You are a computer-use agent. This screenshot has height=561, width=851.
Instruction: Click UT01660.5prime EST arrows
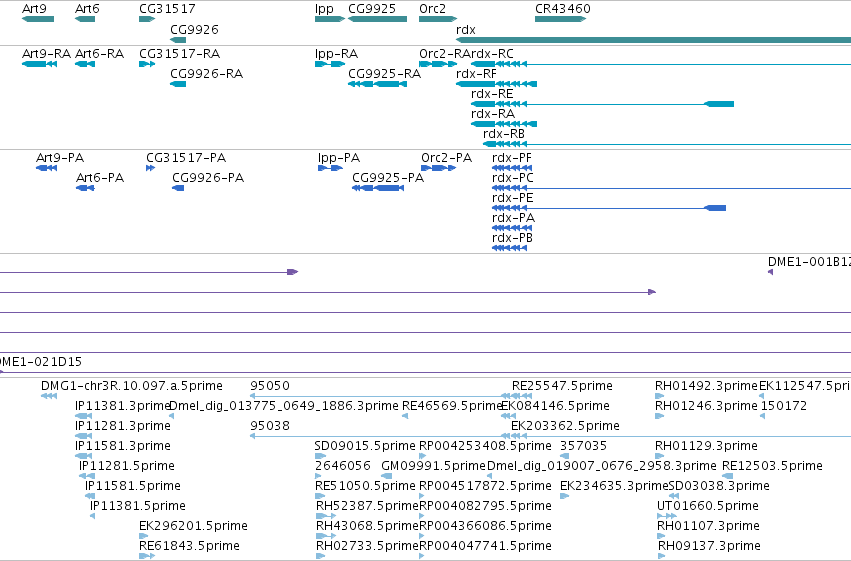pyautogui.click(x=667, y=517)
